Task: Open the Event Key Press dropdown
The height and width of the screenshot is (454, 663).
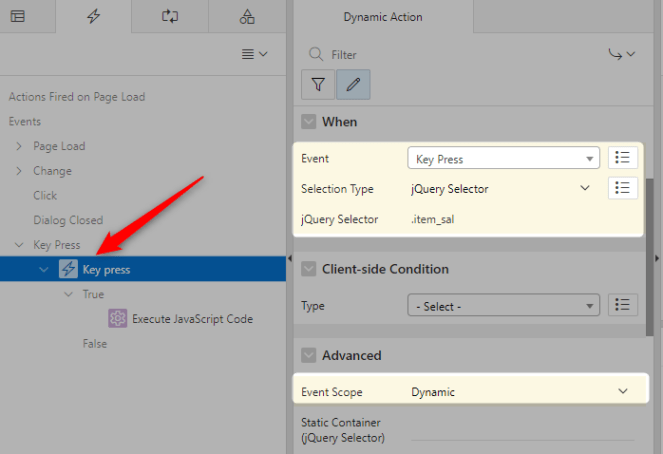Action: pos(502,158)
